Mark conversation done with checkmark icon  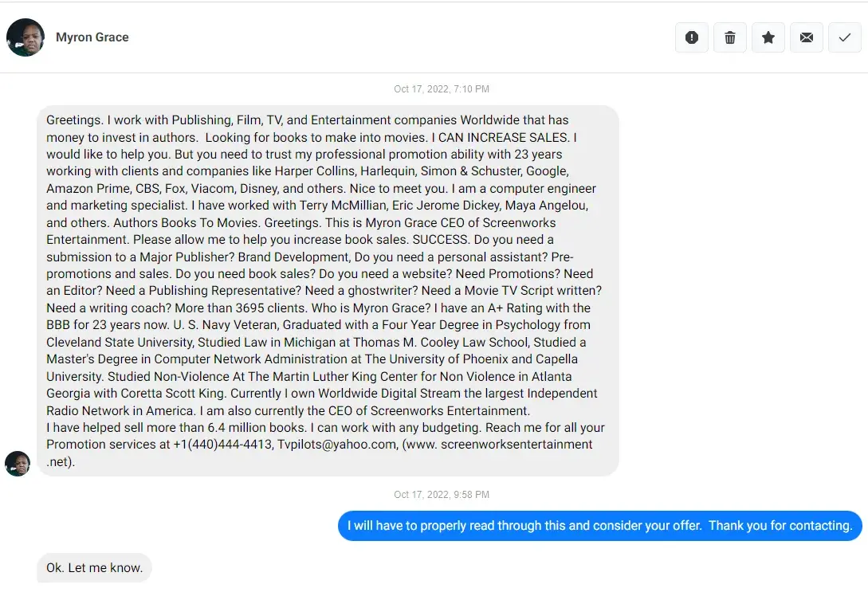844,37
